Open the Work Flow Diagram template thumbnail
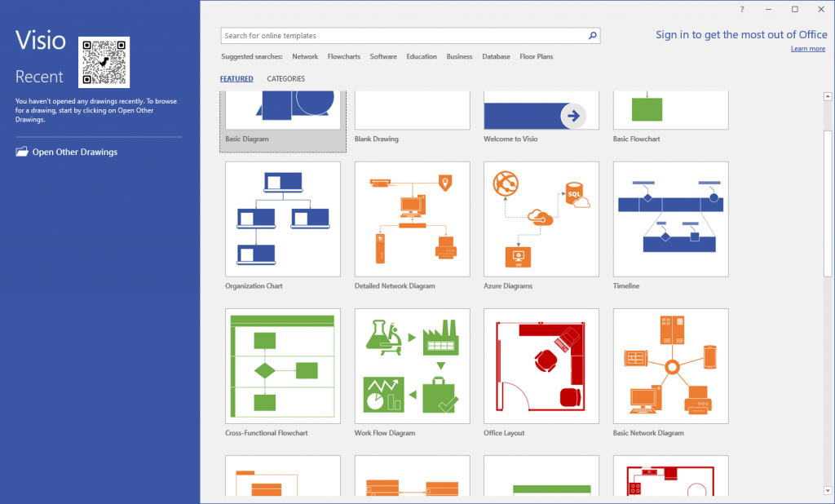Viewport: 835px width, 504px height. tap(412, 365)
